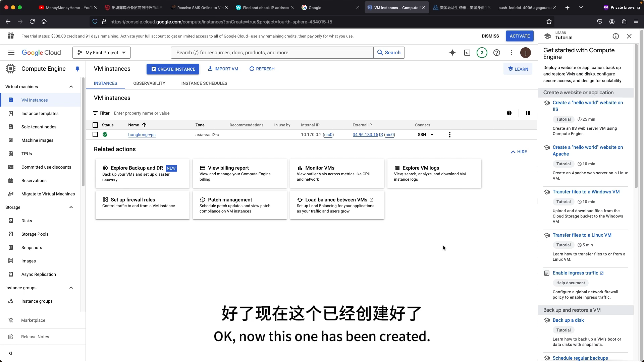Open the Explore VM logs card

[x=434, y=173]
